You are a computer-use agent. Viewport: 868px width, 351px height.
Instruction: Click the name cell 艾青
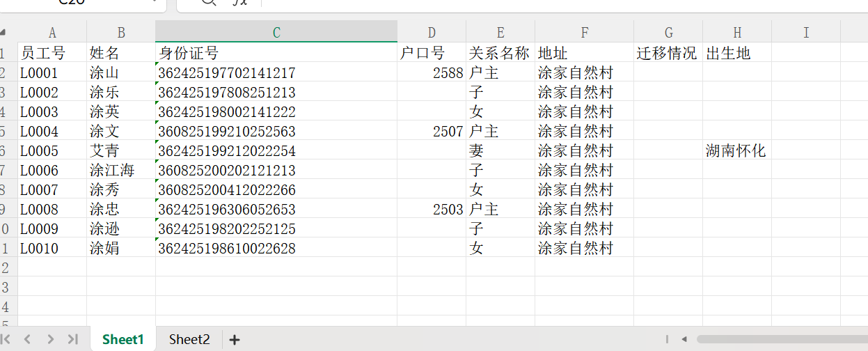tap(121, 150)
